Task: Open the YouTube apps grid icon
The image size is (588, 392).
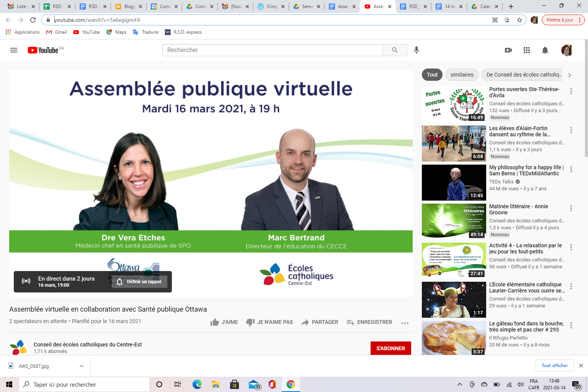Action: tap(527, 50)
